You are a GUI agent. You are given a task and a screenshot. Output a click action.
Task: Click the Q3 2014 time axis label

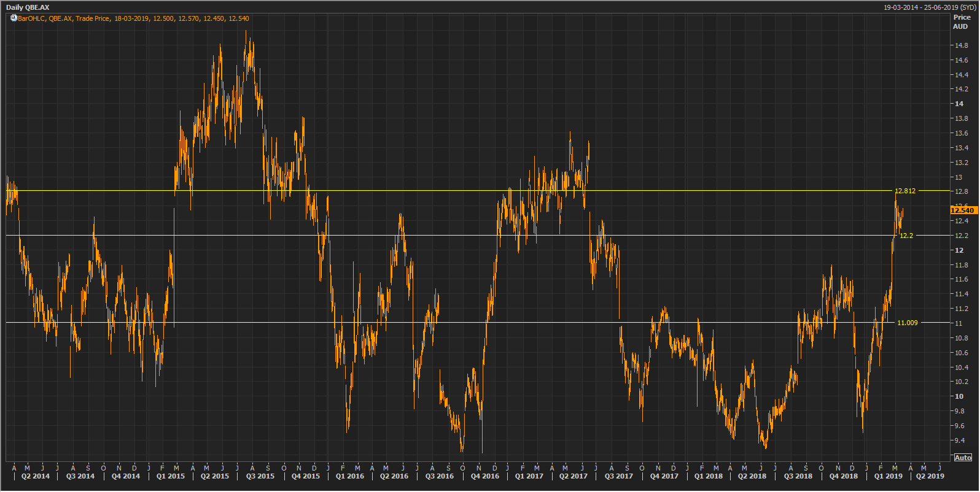pos(80,476)
